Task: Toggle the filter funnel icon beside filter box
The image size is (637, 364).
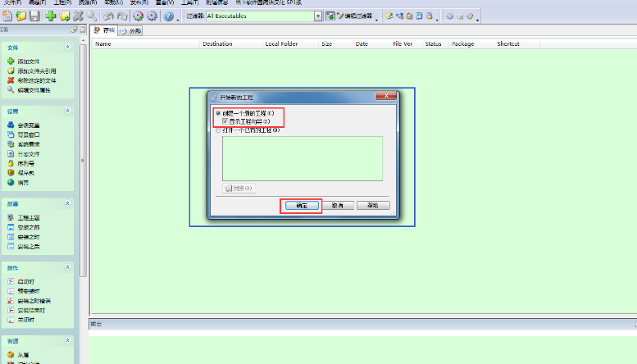Action: (x=330, y=16)
